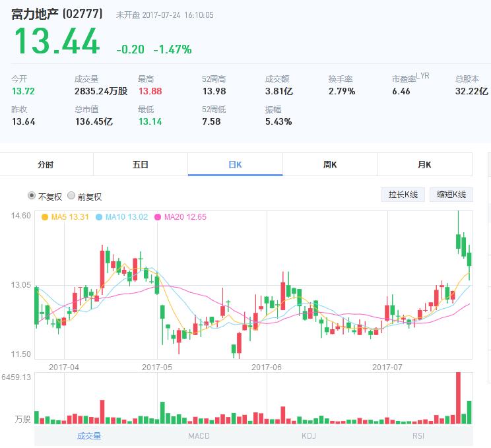Select the 不复权 radio button
This screenshot has width=491, height=448.
coord(32,196)
